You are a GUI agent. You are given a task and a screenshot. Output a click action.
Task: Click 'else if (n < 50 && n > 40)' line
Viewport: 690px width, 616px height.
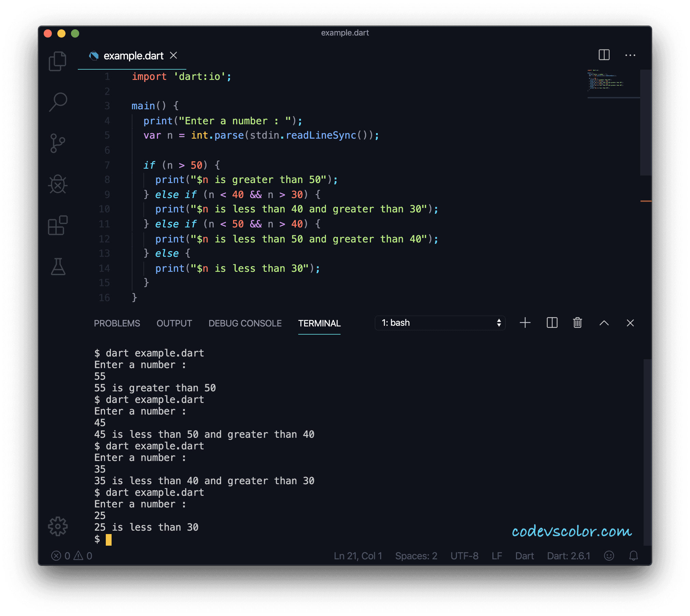point(232,224)
